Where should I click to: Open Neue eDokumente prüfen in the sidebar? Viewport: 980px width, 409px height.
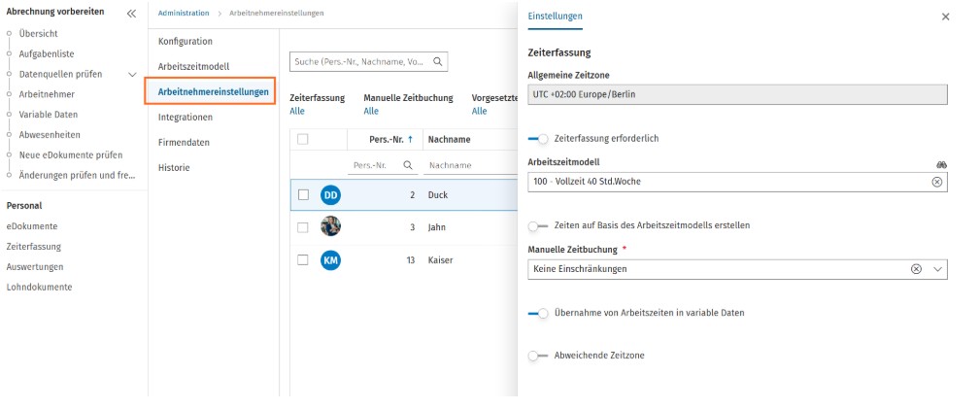coord(71,155)
